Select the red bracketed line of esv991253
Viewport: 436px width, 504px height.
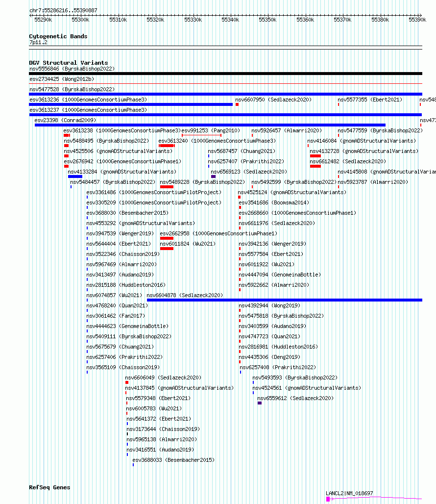pos(202,135)
